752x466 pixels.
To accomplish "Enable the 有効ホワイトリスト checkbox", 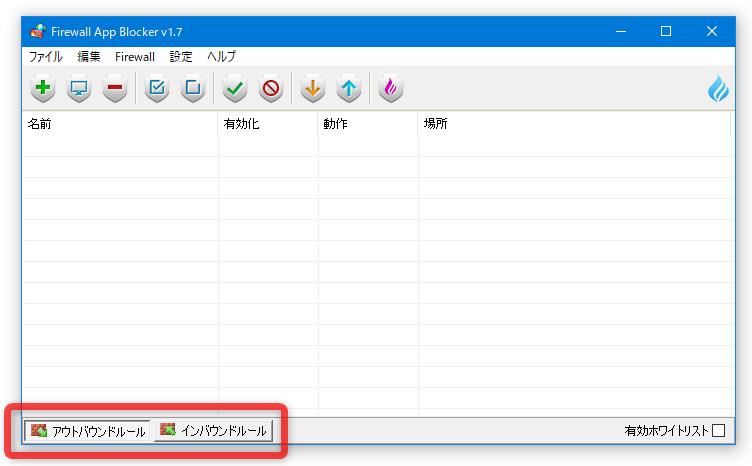I will tap(718, 431).
